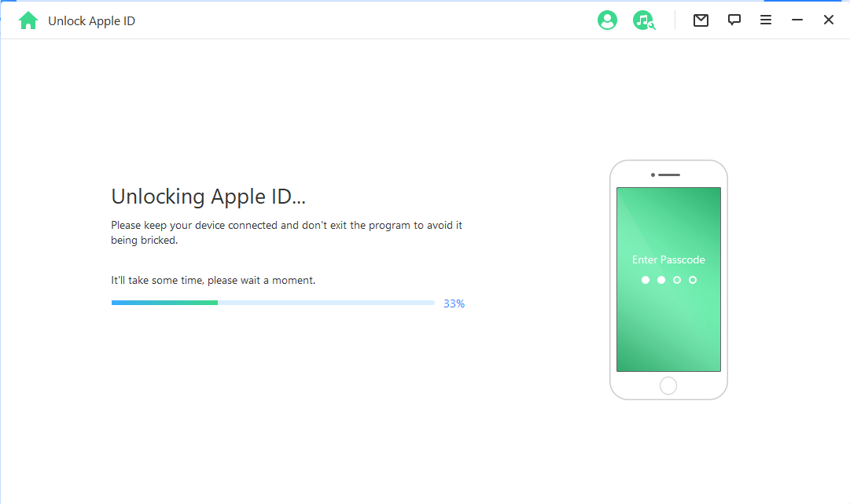Click the chat message icon

(734, 20)
